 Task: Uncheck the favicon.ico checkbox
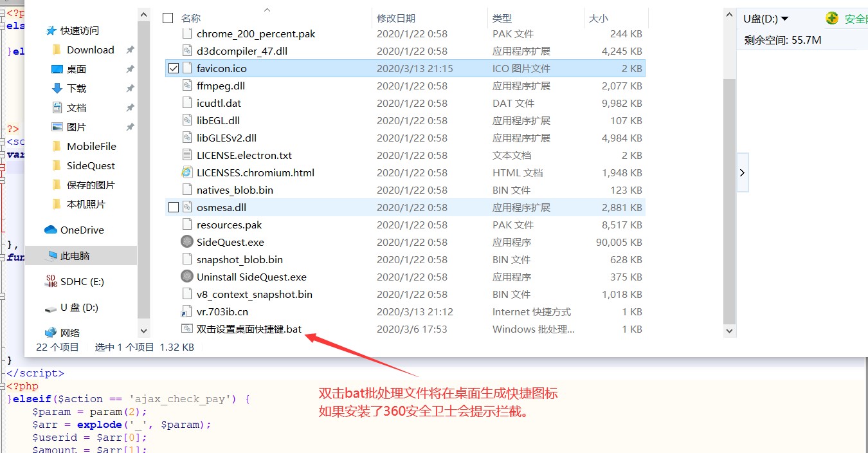[173, 68]
